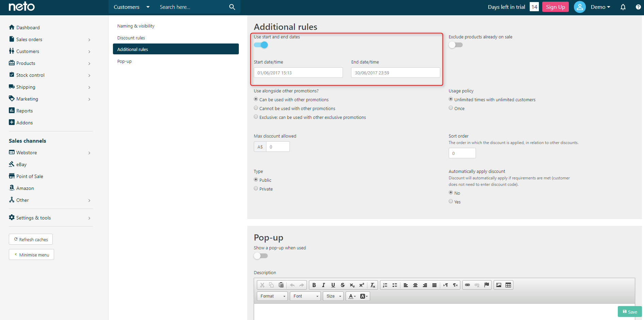The height and width of the screenshot is (320, 644).
Task: Click Minimise menu button
Action: (31, 254)
